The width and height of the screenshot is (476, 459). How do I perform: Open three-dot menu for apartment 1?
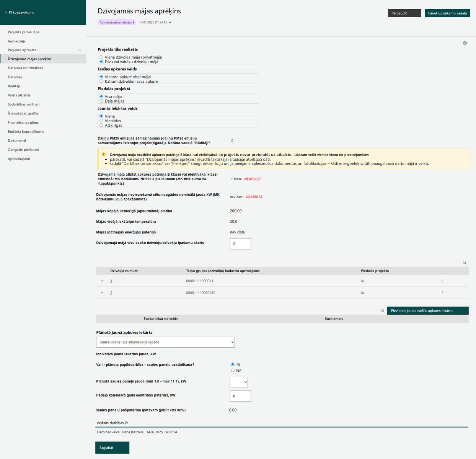tap(442, 281)
